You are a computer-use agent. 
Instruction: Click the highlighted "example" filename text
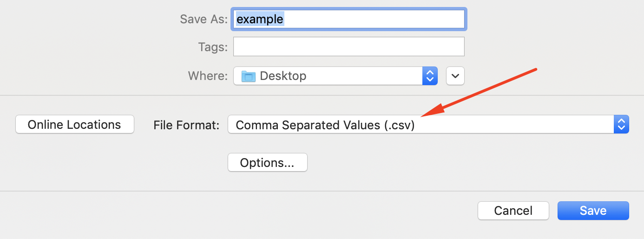[260, 19]
